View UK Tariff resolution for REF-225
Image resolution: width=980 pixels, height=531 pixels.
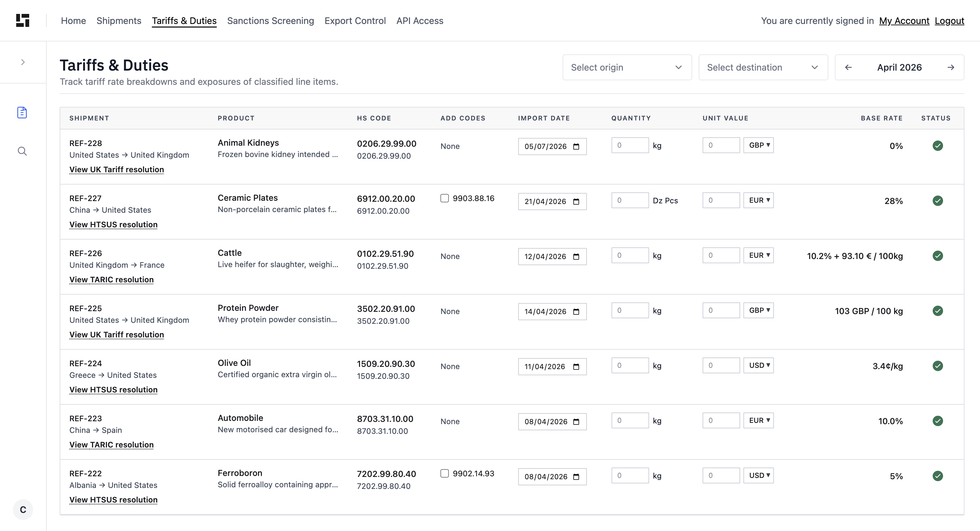(x=116, y=335)
